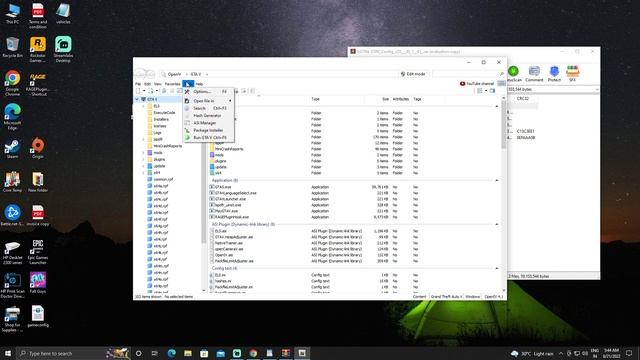Open the Origin desktop icon
The height and width of the screenshot is (360, 640).
tap(38, 149)
